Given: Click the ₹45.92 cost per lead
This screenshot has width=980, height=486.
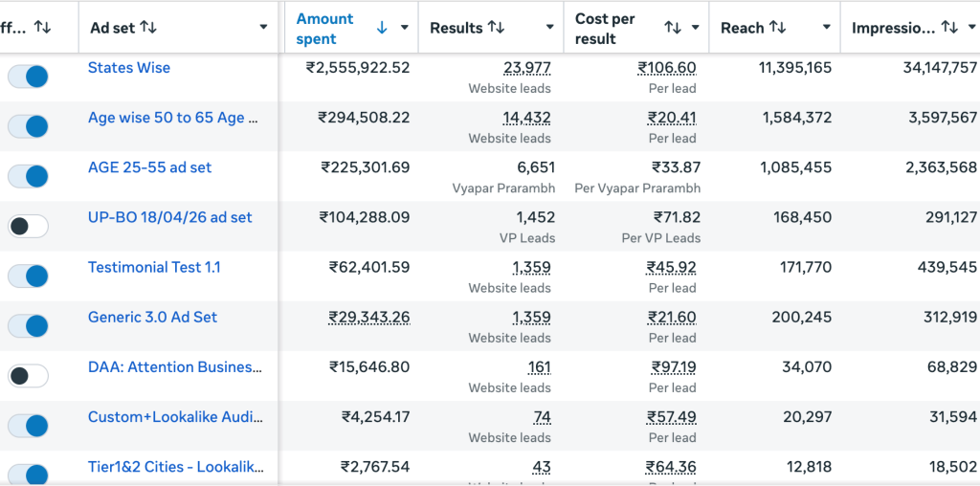Looking at the screenshot, I should 671,268.
